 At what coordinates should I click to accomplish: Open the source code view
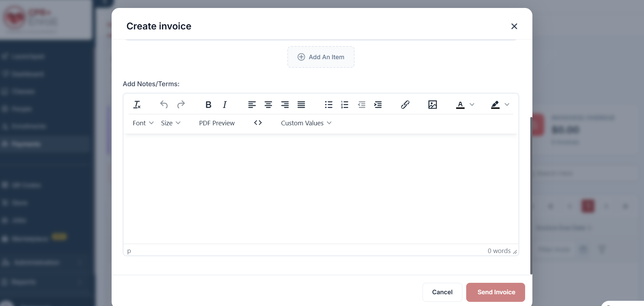coord(258,123)
